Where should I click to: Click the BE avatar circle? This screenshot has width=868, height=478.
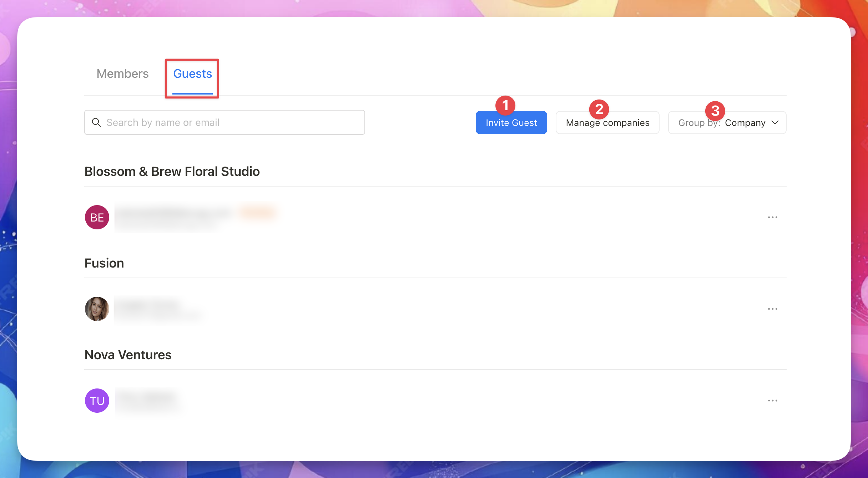(x=97, y=217)
